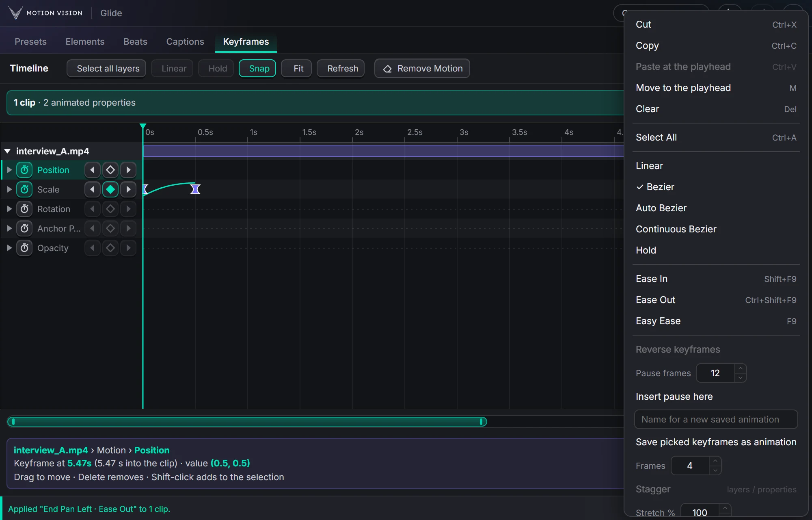
Task: Apply Ease In from the menu
Action: point(716,279)
